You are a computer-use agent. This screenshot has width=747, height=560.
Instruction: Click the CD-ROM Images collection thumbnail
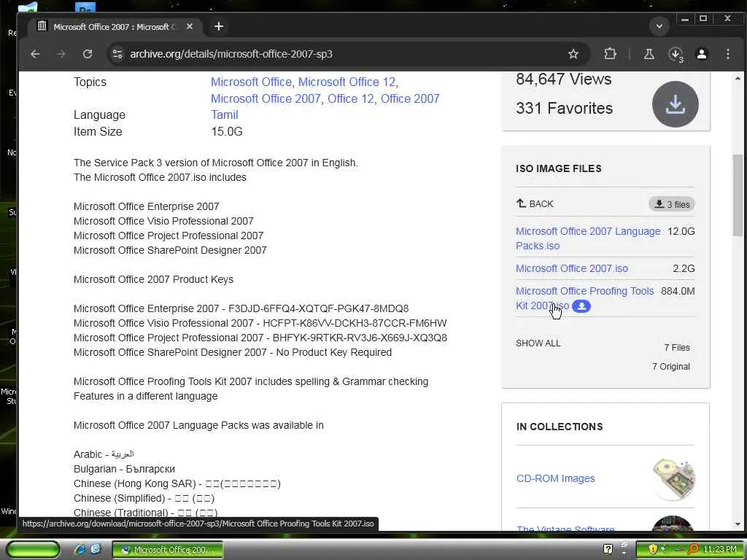click(673, 478)
